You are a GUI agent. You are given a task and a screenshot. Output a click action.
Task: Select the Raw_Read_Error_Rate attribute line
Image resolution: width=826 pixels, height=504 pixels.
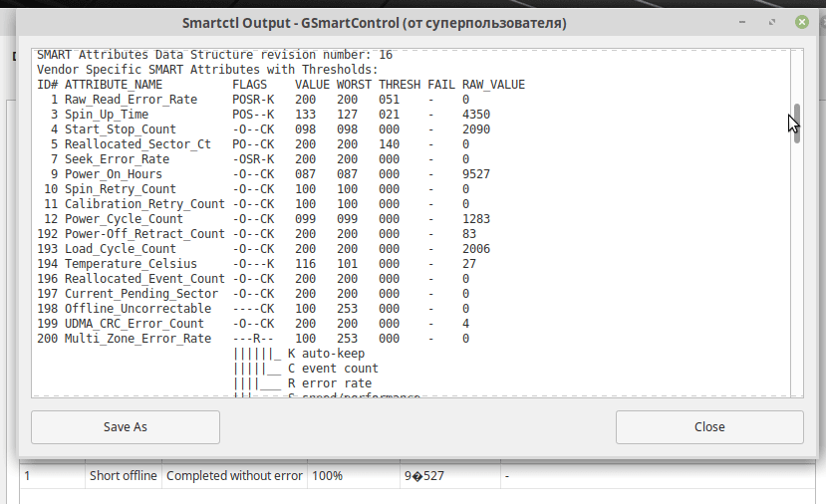(253, 100)
